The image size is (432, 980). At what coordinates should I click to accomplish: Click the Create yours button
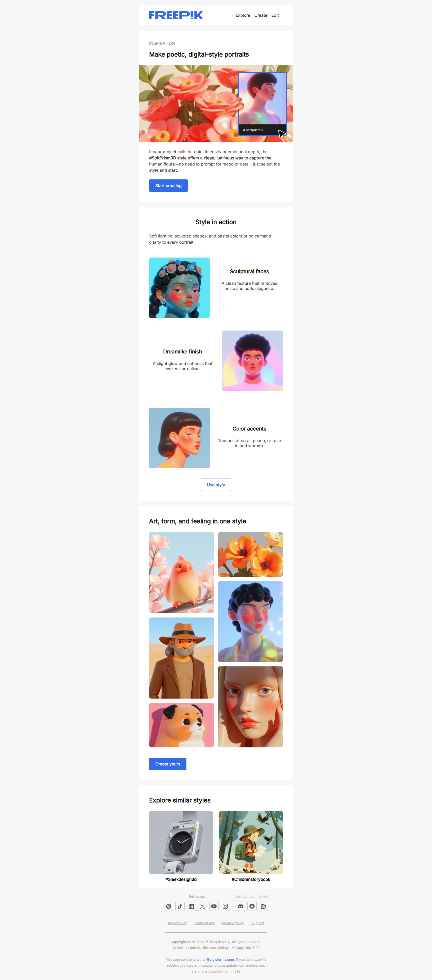point(168,764)
